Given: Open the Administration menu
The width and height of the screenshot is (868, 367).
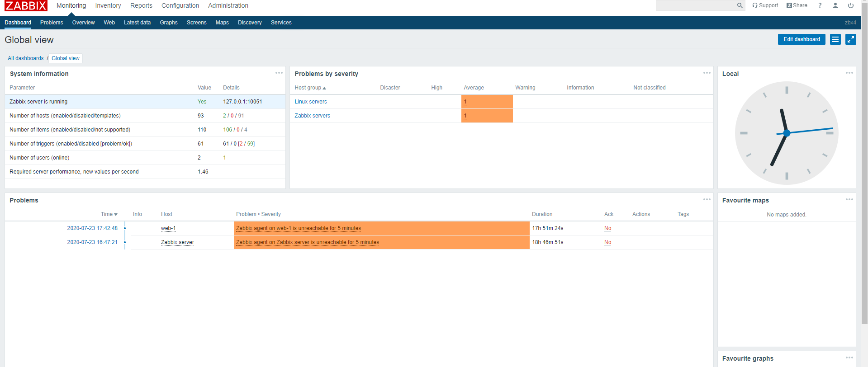Looking at the screenshot, I should tap(228, 5).
